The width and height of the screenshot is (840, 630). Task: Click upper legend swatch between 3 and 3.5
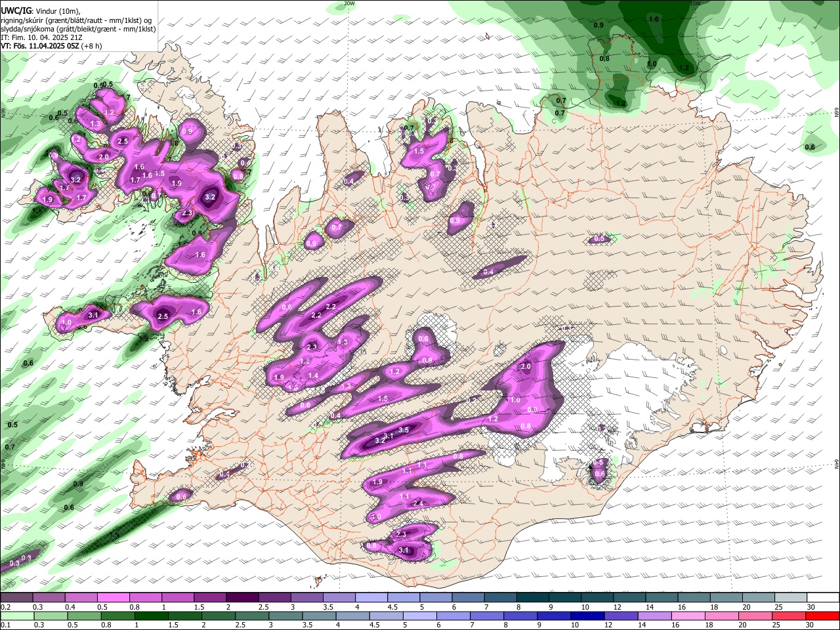(306, 598)
